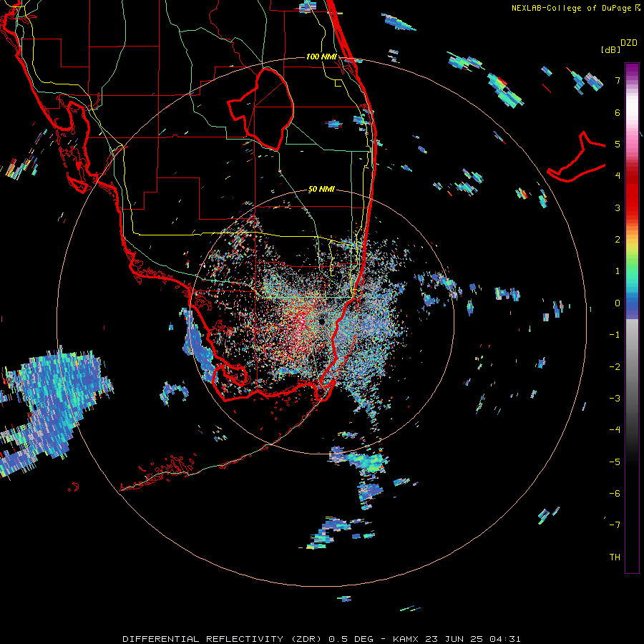Click the 3 value on the color scale

pos(618,208)
